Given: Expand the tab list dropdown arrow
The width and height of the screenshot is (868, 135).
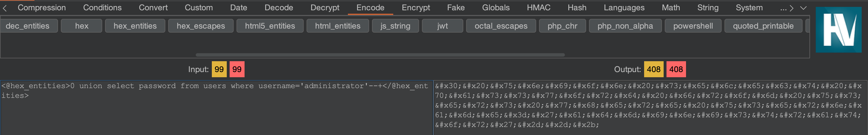Looking at the screenshot, I should click(803, 8).
